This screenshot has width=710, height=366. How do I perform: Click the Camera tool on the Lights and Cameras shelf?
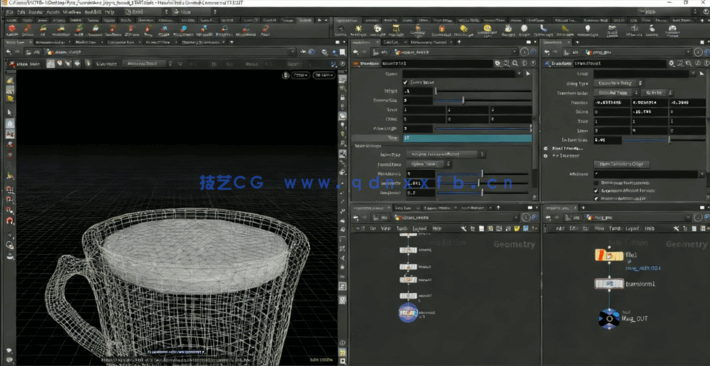340,30
